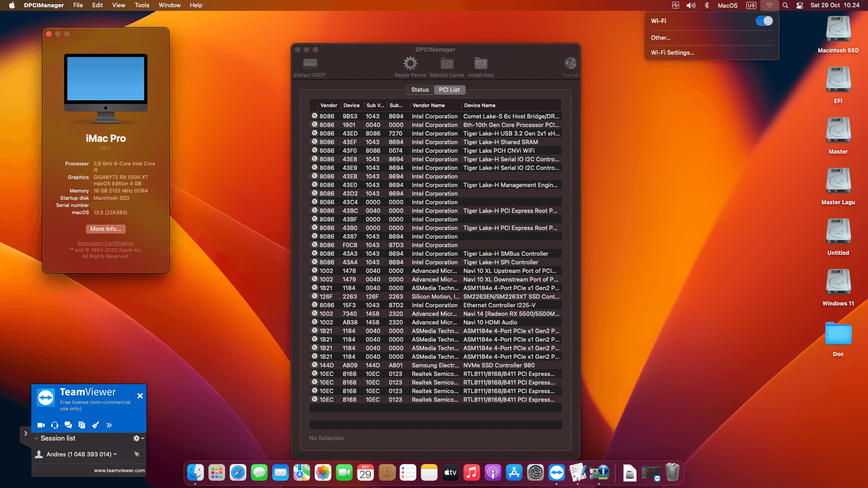Click the Repair Perms gear icon
868x488 pixels.
pos(410,63)
